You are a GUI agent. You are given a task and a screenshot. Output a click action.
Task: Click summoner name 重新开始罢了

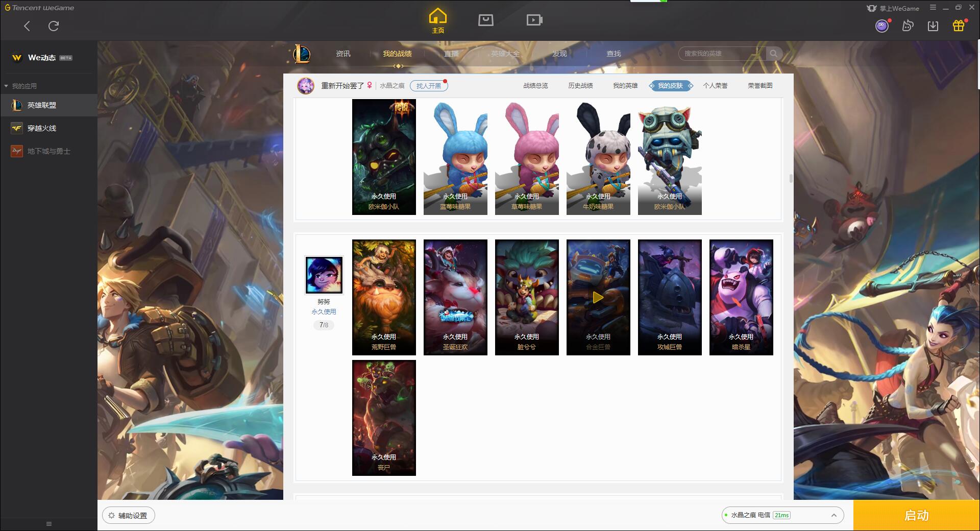pos(342,86)
